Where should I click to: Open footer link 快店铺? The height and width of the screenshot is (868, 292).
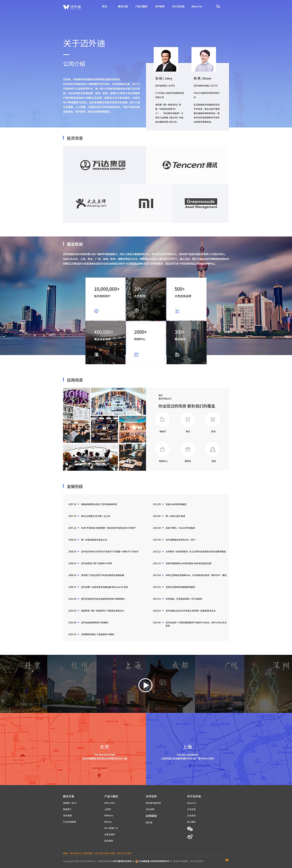[x=149, y=823]
